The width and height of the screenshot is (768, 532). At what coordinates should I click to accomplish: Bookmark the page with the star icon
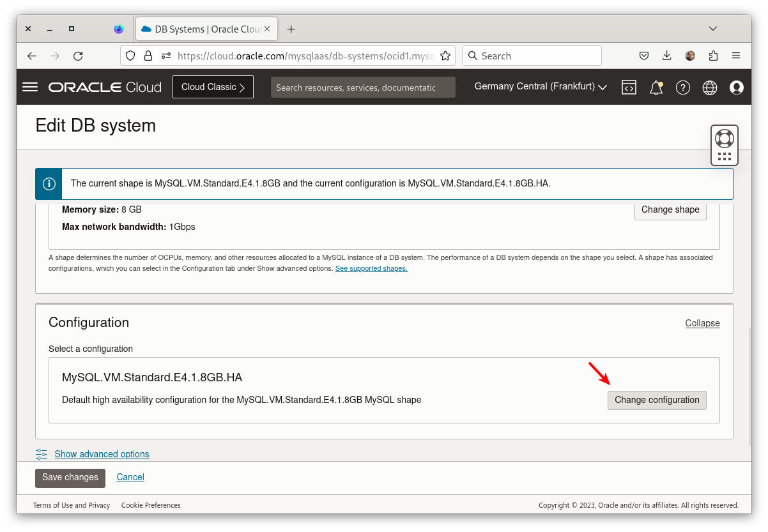pos(445,56)
